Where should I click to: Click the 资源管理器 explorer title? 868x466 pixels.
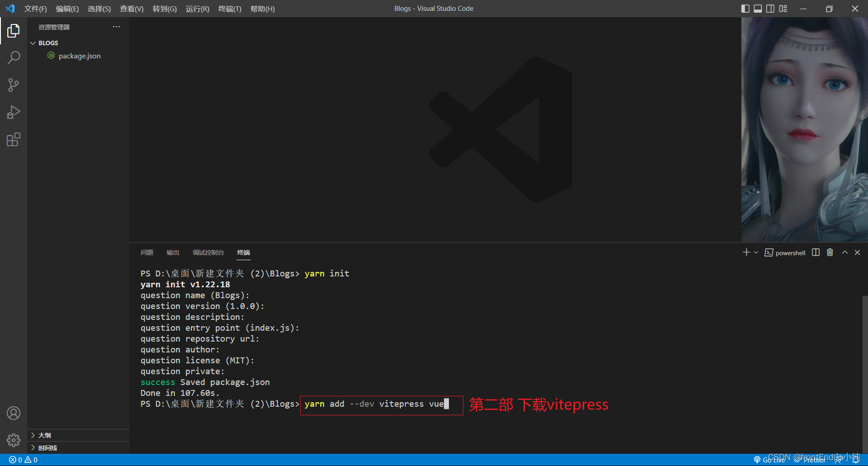54,27
